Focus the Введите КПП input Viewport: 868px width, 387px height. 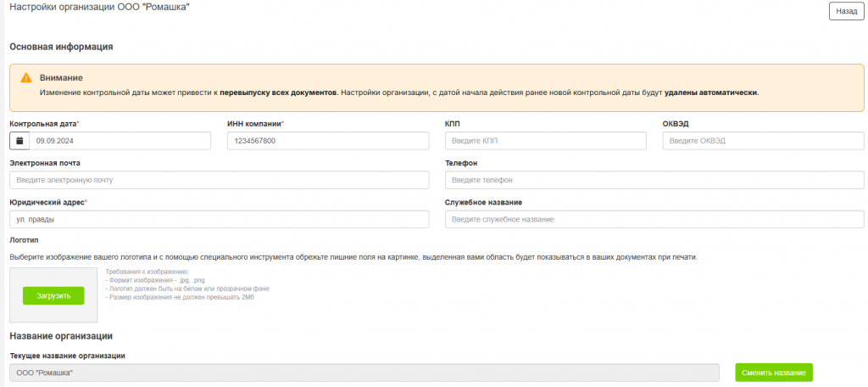click(546, 141)
